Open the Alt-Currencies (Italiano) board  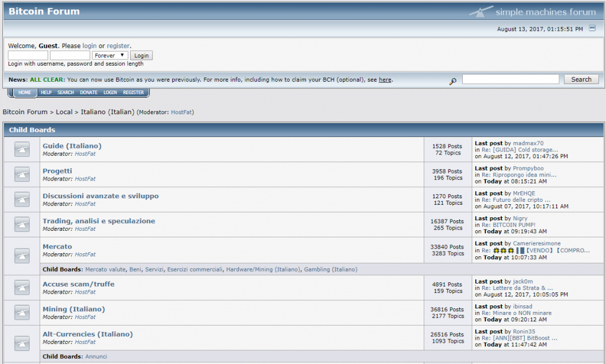88,334
